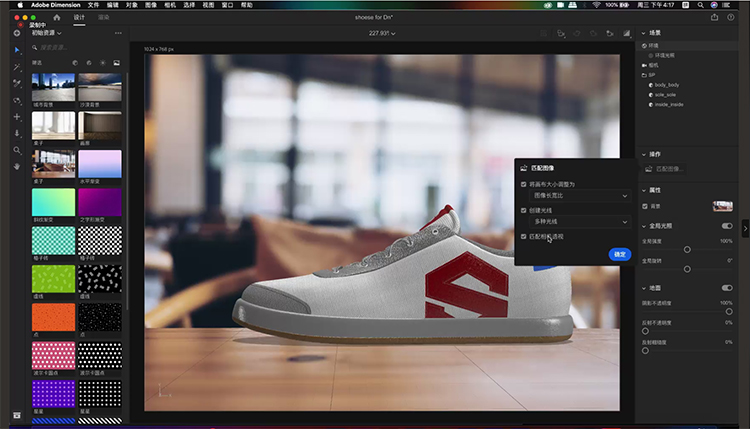Toggle resize canvas checkbox in match image
Image resolution: width=750 pixels, height=429 pixels.
tap(524, 184)
